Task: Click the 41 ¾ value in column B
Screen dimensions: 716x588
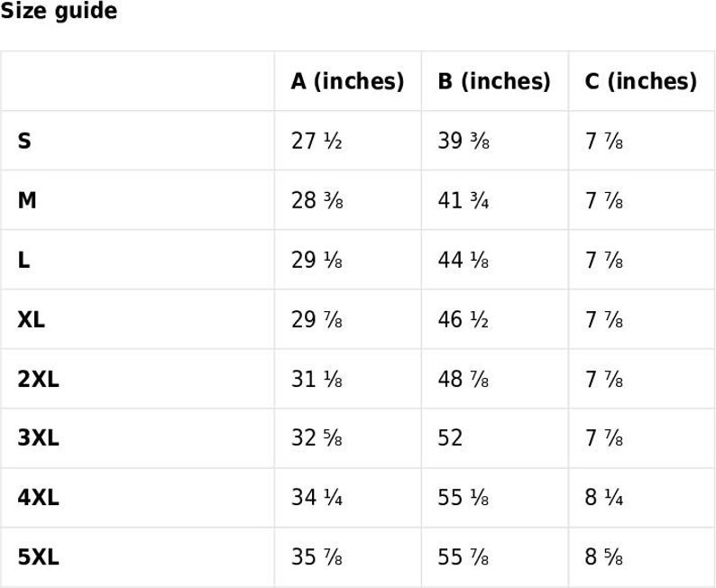Action: pyautogui.click(x=463, y=200)
